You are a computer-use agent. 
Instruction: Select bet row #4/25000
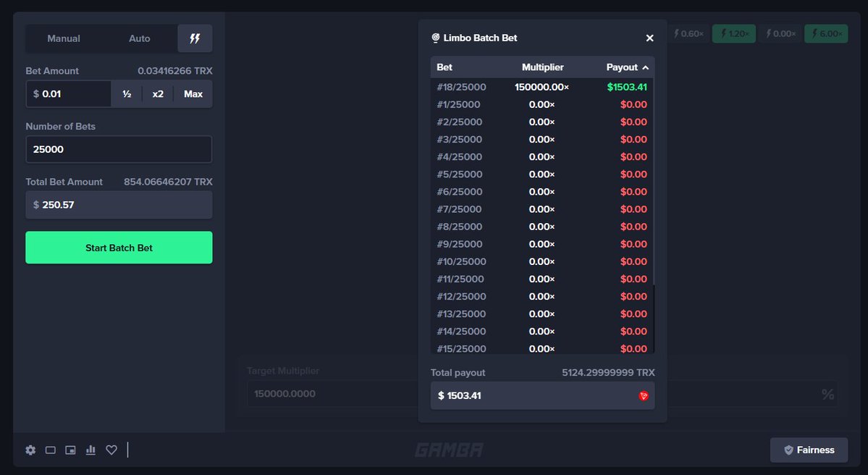pyautogui.click(x=542, y=156)
